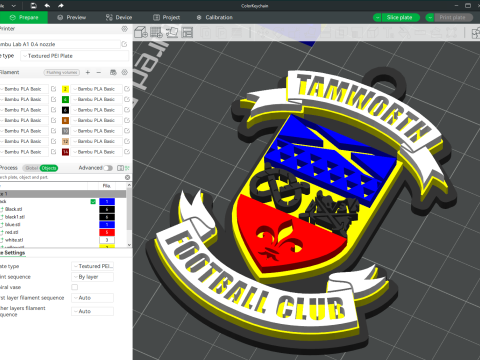Viewport: 480px width, 360px height.
Task: Enable the Spiral vase checkbox
Action: tap(75, 287)
